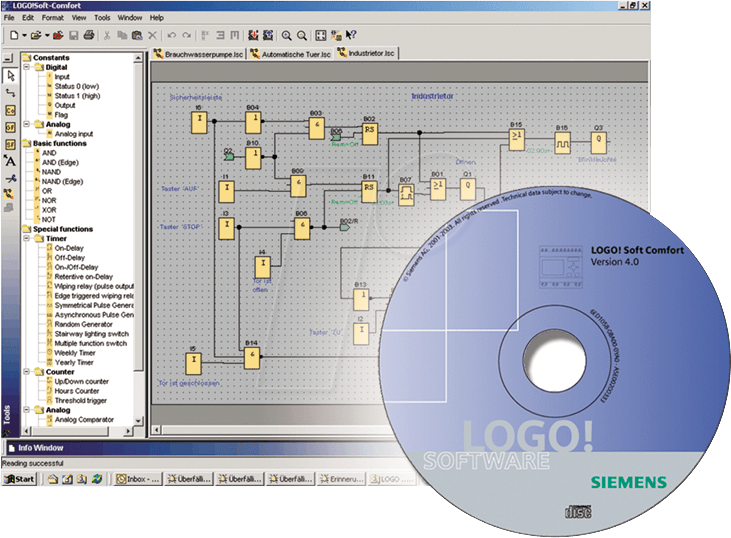Transfer the program PC to LOGO download icon

(253, 35)
